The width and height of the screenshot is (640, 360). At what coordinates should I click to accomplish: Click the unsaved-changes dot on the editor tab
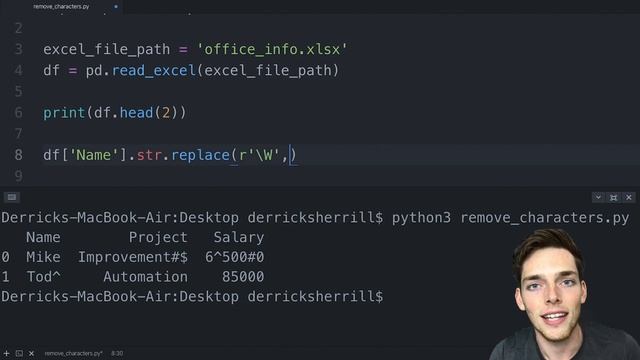click(116, 7)
